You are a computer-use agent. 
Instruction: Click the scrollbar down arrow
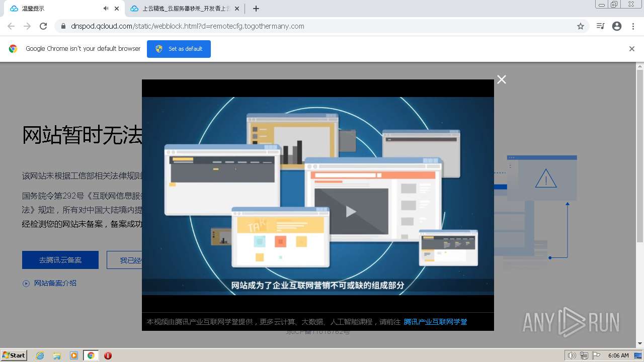pos(640,344)
